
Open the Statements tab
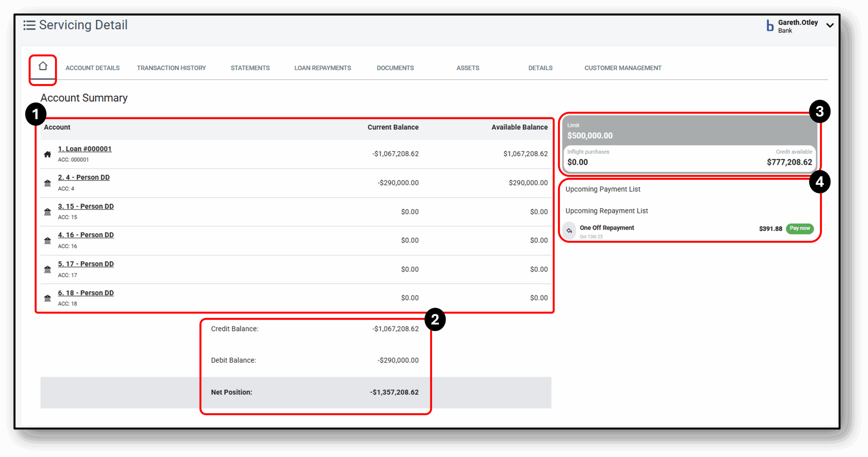click(250, 68)
